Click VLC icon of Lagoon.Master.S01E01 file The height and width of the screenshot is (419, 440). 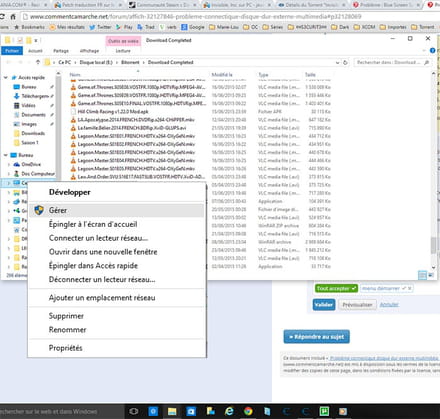[73, 136]
